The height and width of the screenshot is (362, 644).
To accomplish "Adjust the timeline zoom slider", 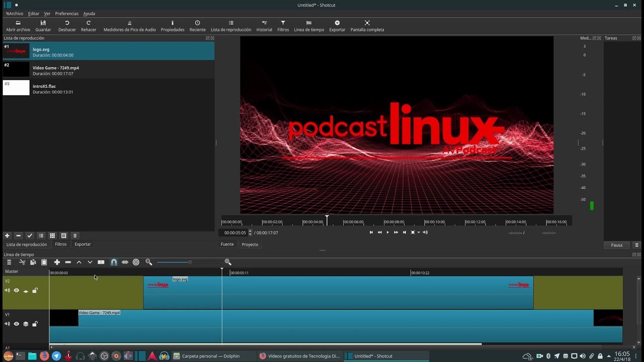I will tap(190, 262).
